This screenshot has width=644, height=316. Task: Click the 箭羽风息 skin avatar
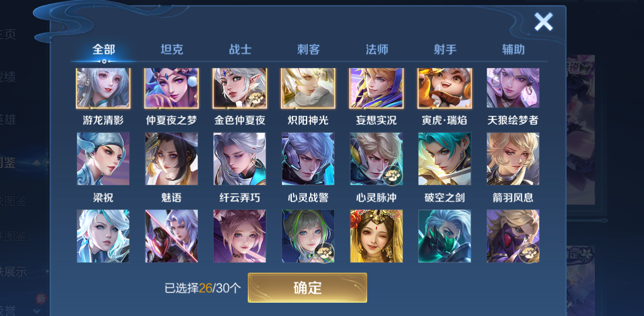[513, 159]
